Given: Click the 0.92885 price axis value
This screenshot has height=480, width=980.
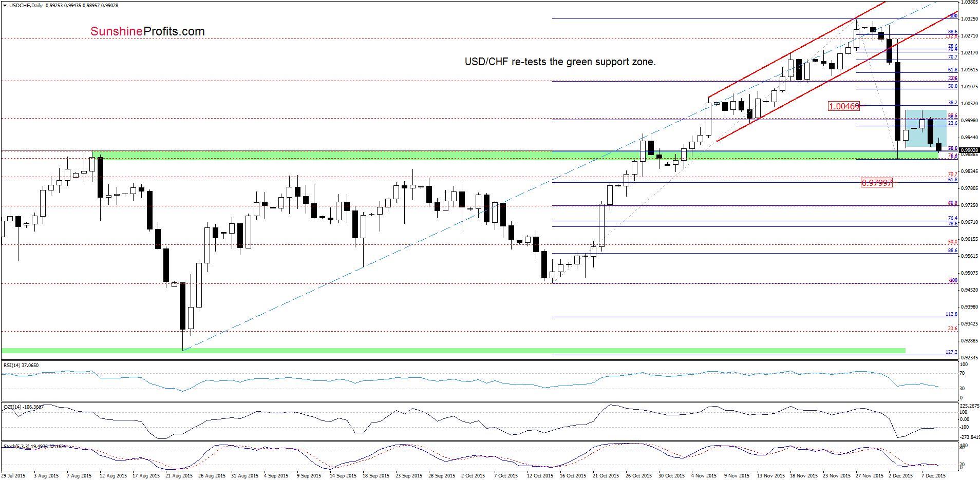Looking at the screenshot, I should point(970,341).
